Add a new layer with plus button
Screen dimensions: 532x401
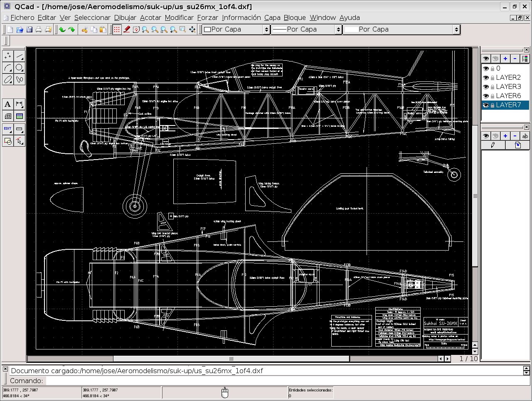[505, 59]
